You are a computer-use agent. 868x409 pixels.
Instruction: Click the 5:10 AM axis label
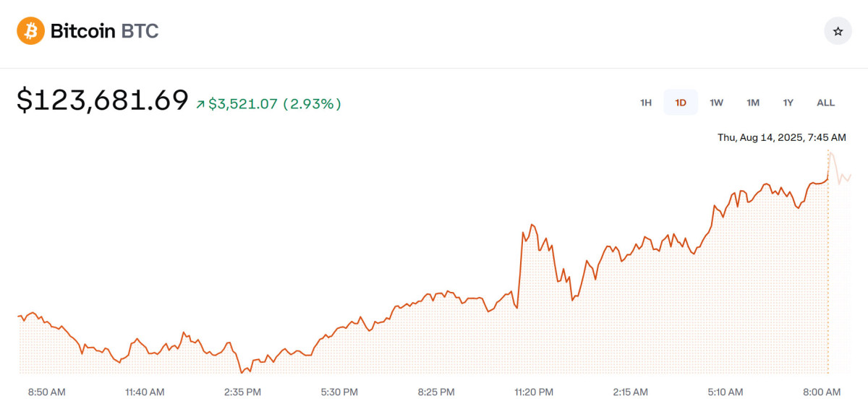pyautogui.click(x=725, y=392)
